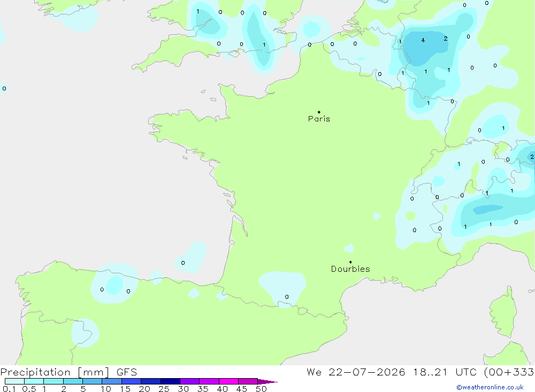Click the Precipitation [mm] GFS title
The width and height of the screenshot is (535, 392).
point(68,372)
